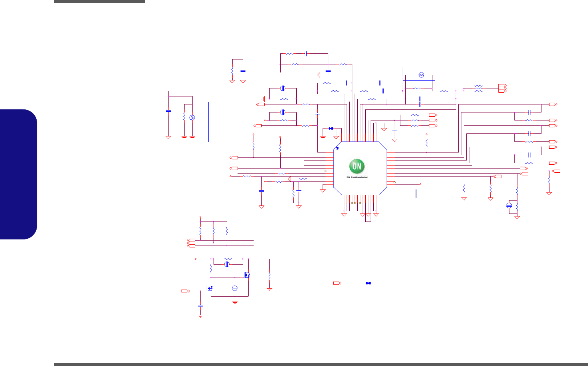Select the upper MOSFET in the bottom-left switch circuit
588x366 pixels.
click(x=247, y=274)
